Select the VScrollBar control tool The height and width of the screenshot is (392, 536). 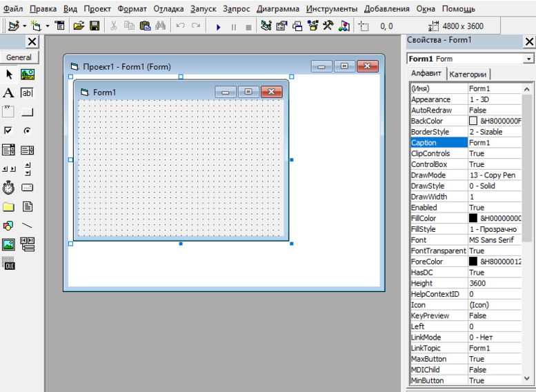click(x=28, y=169)
